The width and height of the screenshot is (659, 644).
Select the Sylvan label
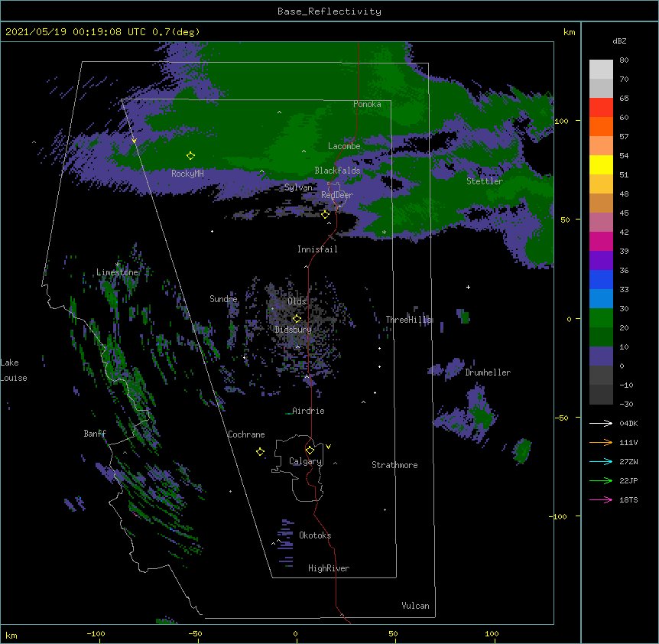point(298,187)
